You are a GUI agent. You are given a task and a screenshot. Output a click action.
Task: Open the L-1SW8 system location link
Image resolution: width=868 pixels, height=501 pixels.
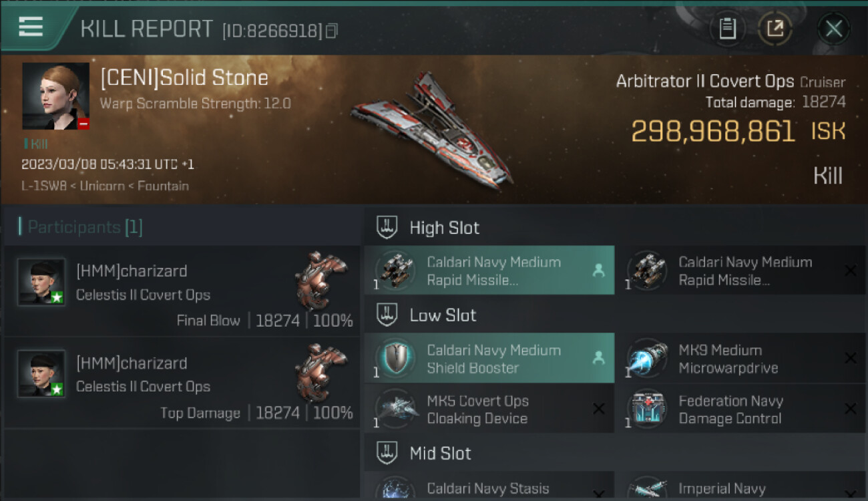(43, 186)
